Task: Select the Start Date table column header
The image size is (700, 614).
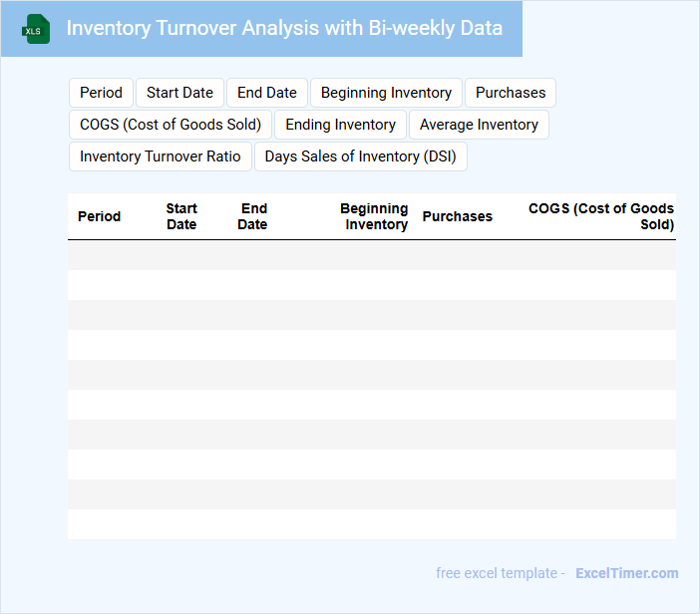Action: (181, 216)
